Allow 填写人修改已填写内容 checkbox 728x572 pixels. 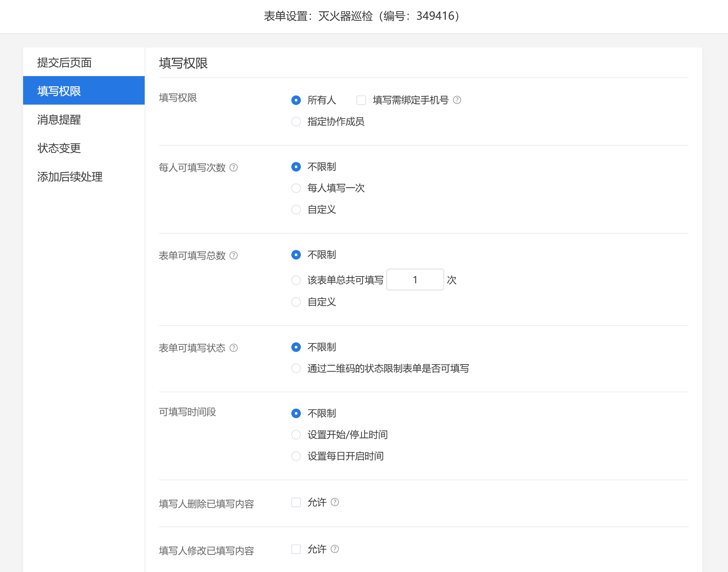tap(296, 549)
